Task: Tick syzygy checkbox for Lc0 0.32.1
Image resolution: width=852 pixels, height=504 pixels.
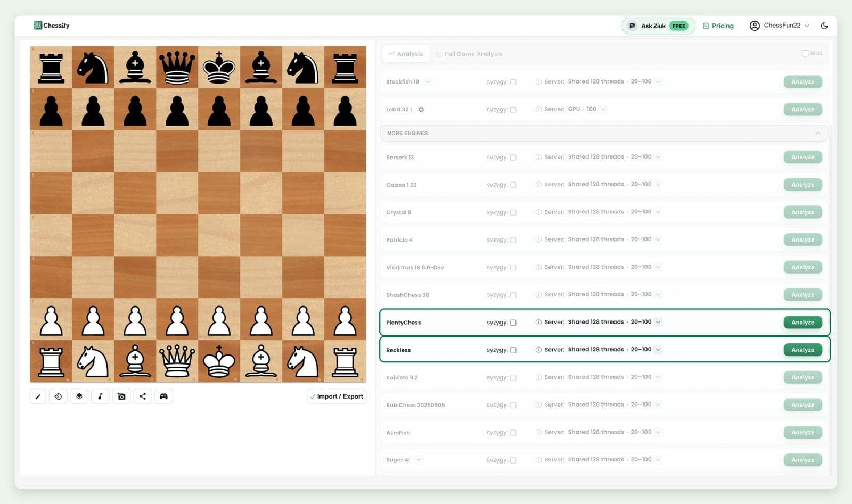Action: point(513,110)
